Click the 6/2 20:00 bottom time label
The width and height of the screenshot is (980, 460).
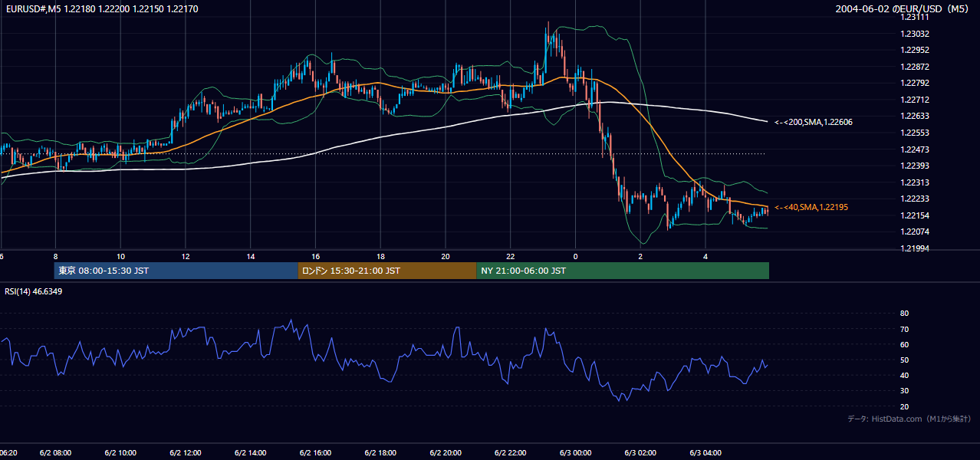pos(446,453)
